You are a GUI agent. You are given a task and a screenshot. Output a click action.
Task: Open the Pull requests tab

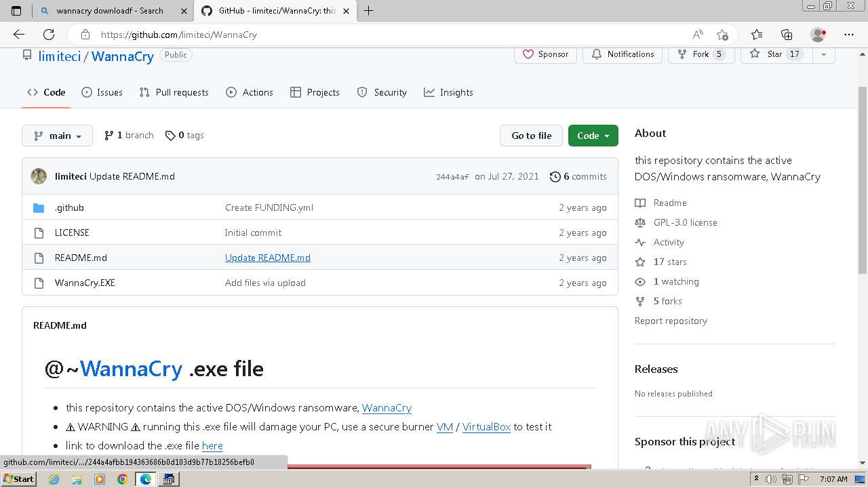(x=174, y=92)
